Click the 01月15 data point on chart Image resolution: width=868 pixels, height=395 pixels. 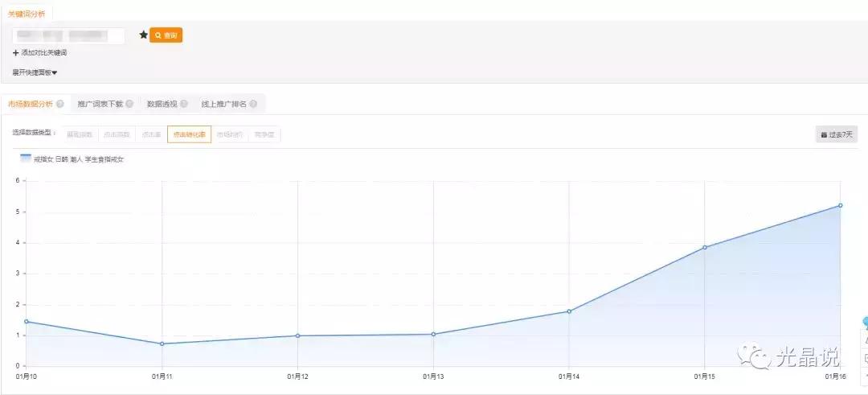pos(705,247)
